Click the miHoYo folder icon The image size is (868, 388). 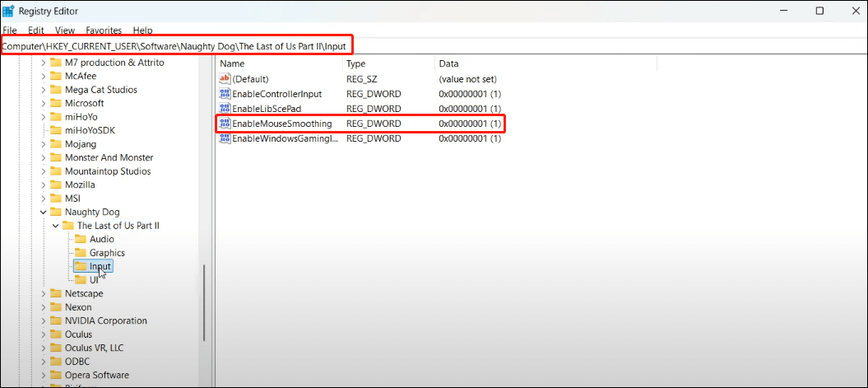point(55,117)
